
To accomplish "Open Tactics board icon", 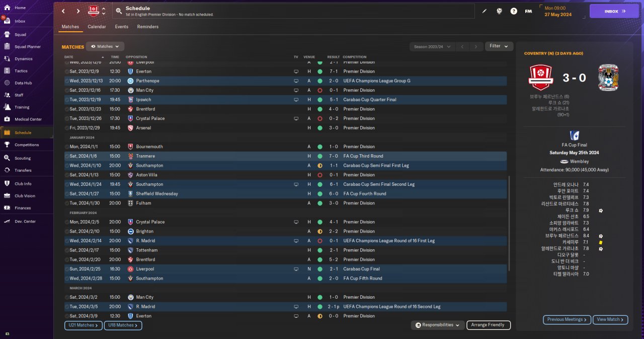I will 7,71.
